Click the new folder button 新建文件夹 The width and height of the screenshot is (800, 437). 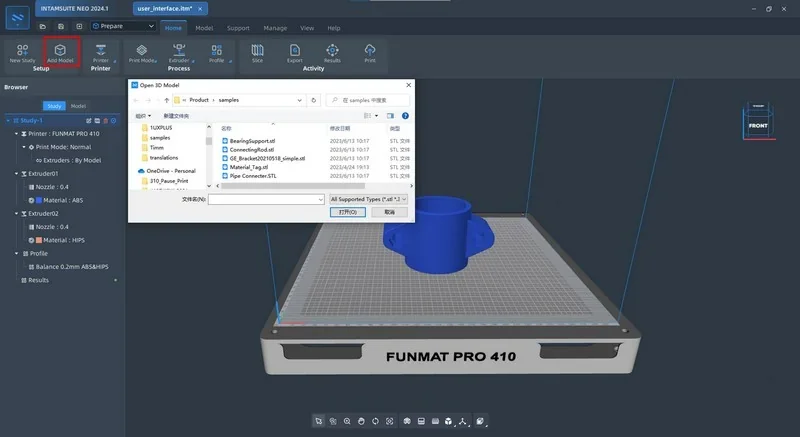click(x=176, y=116)
